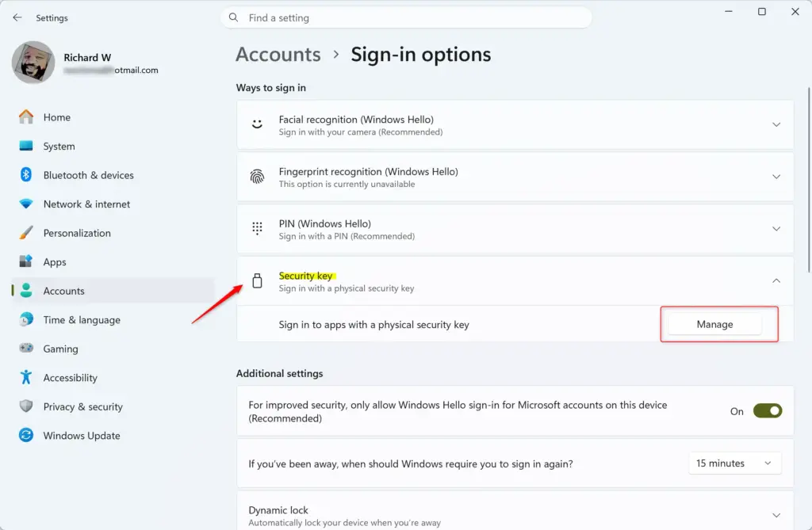Click 'Security key' title text
812x530 pixels.
tap(305, 276)
